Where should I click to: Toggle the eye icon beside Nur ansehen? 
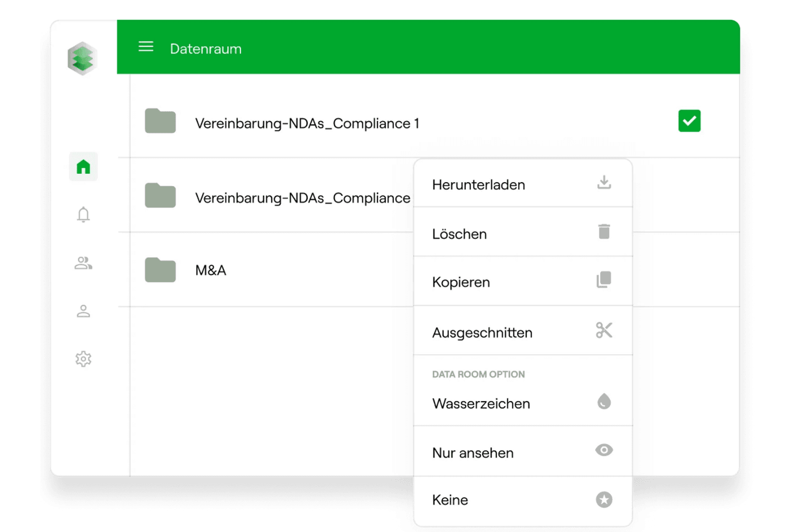click(x=604, y=450)
